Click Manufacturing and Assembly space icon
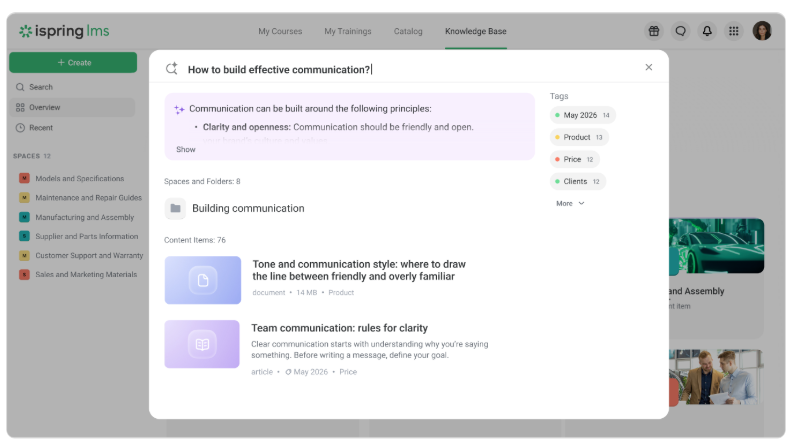Viewport: 799px width, 448px height. [x=24, y=217]
